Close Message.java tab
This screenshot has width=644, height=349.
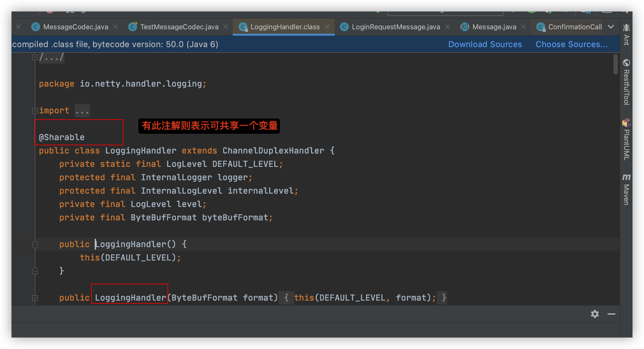(523, 27)
